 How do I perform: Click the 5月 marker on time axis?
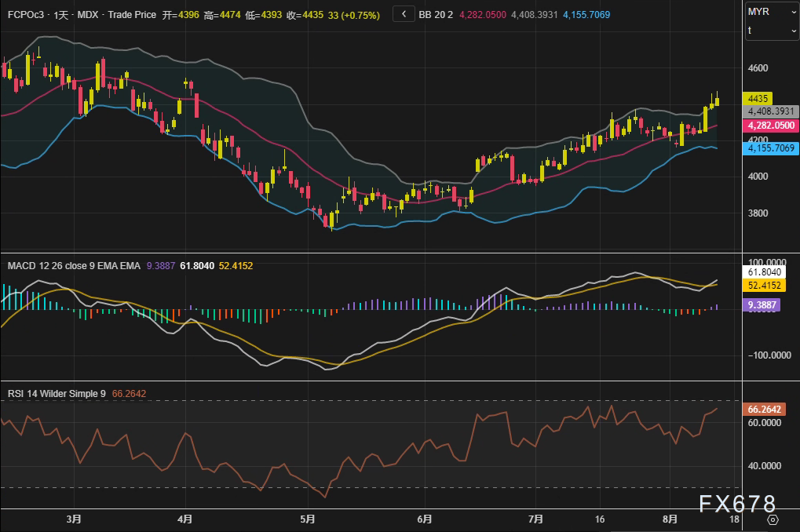coord(308,519)
